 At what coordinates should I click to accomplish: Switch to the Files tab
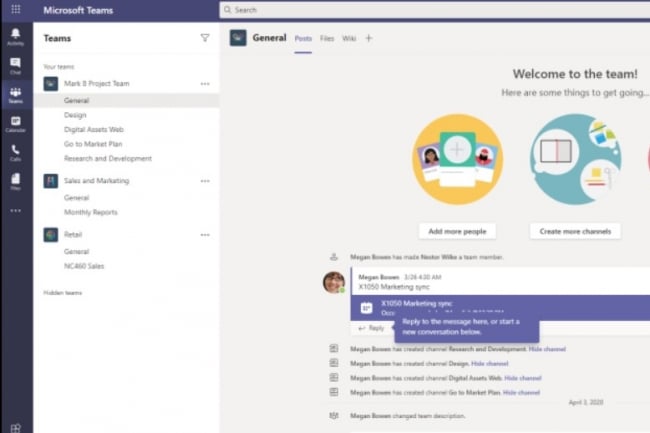pos(327,39)
